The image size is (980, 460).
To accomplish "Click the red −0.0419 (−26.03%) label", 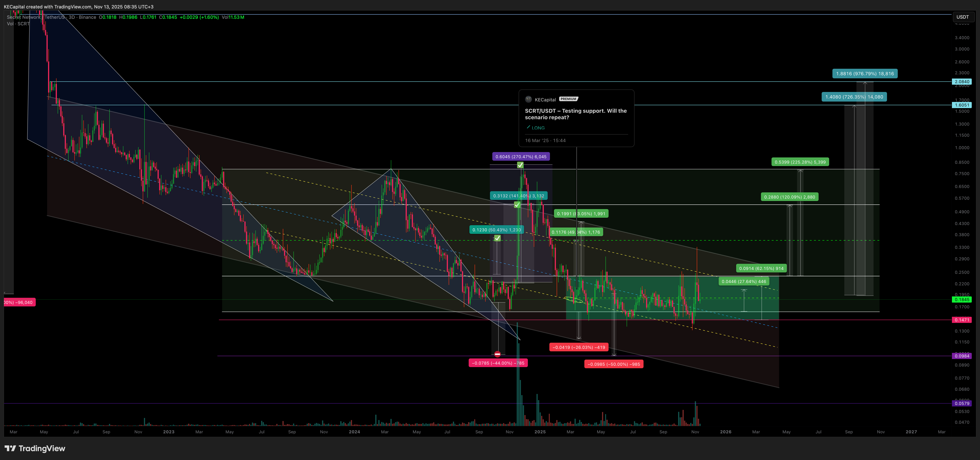I will [x=579, y=347].
